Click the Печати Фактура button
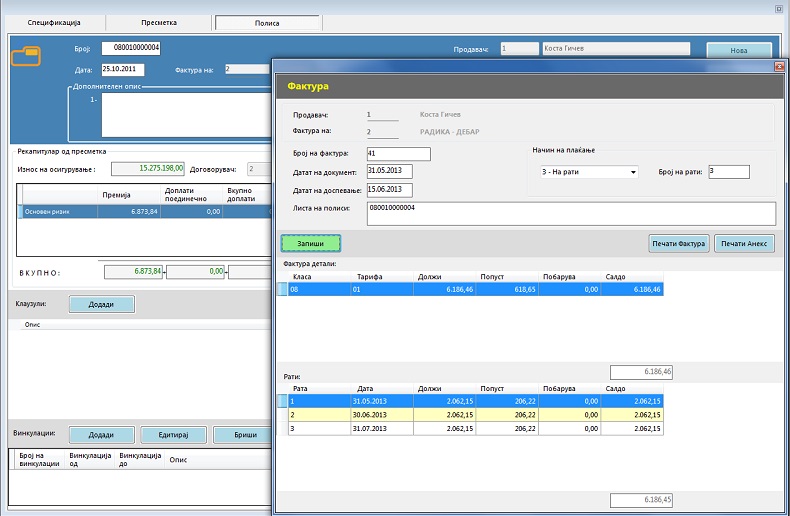 coord(679,243)
